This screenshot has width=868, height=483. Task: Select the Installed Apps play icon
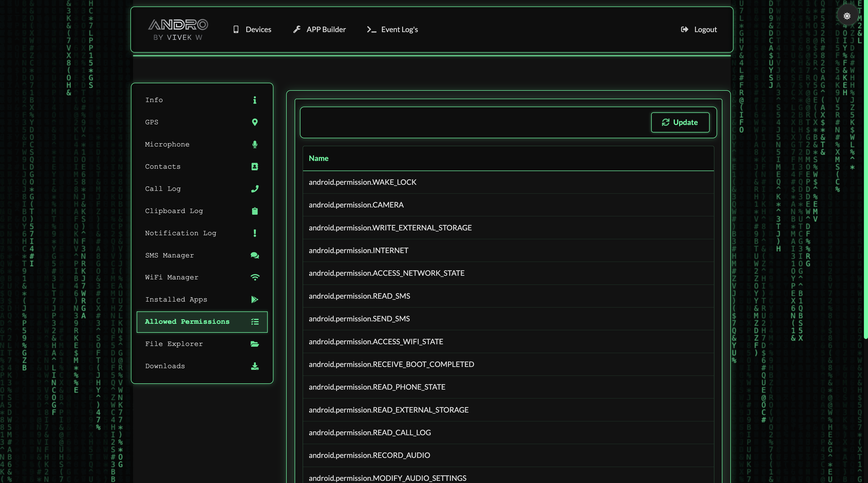[x=255, y=300]
